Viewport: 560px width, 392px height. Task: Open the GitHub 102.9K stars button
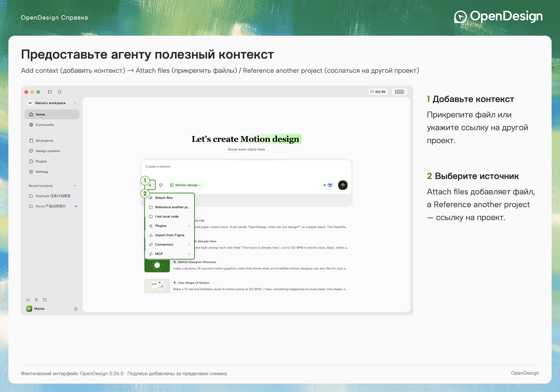378,92
